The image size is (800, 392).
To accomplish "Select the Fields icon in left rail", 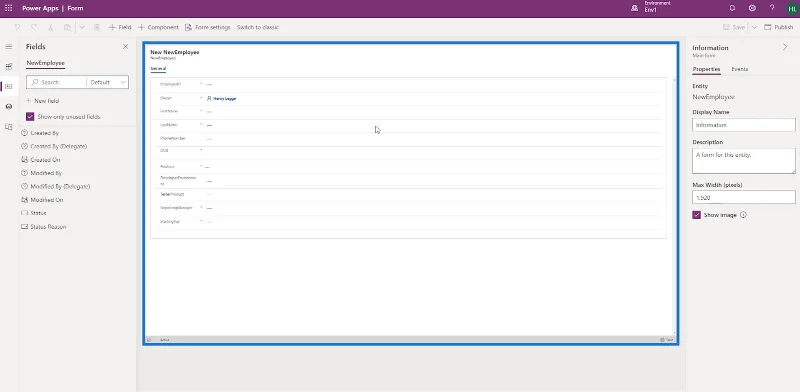I will pos(9,86).
